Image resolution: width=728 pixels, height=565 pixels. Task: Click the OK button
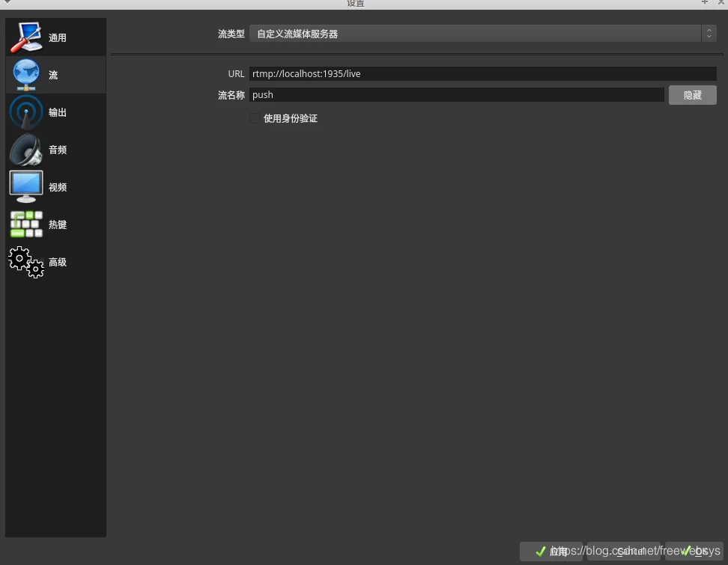pos(694,551)
